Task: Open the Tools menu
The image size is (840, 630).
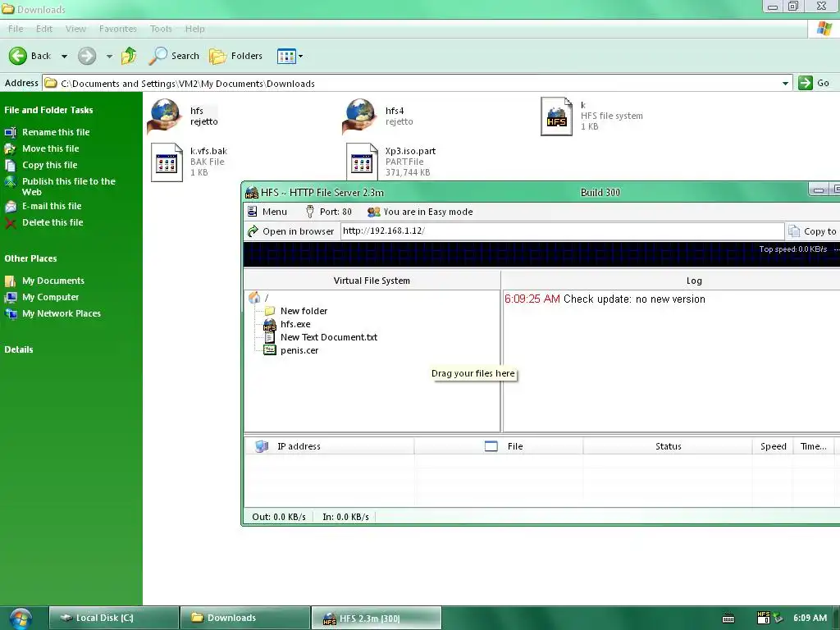Action: pos(161,29)
